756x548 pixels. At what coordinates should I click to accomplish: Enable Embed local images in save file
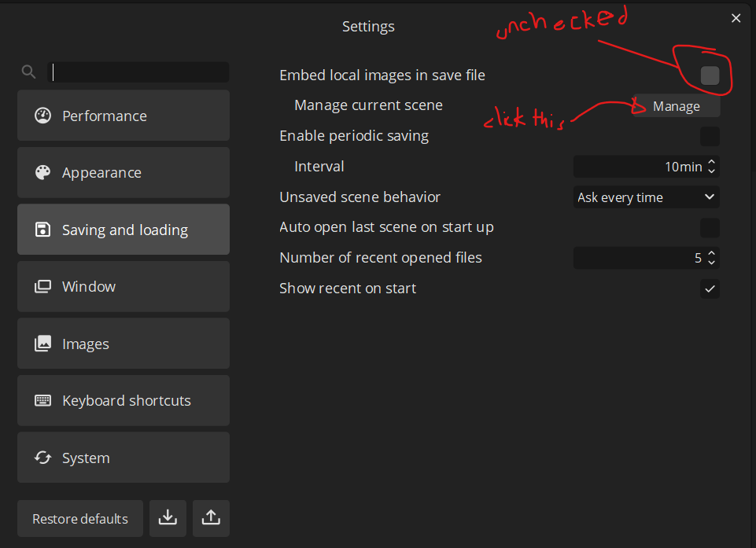pyautogui.click(x=710, y=75)
